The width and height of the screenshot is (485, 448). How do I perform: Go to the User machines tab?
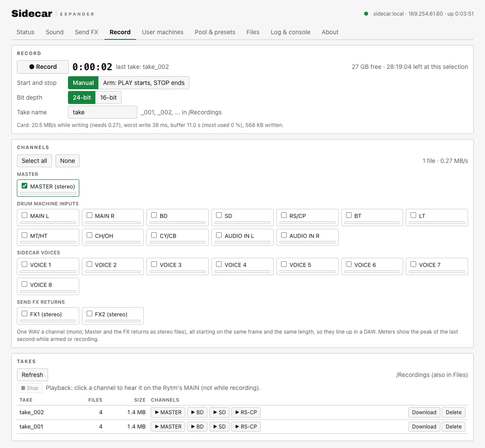[163, 32]
